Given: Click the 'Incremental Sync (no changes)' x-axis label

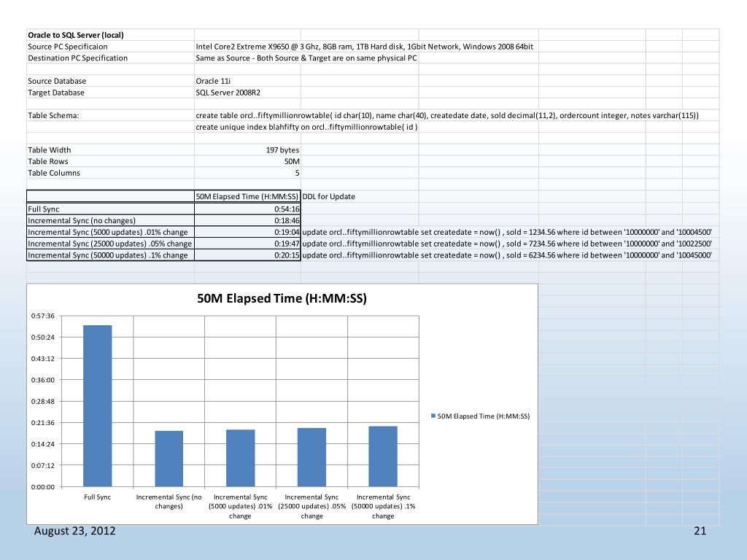Looking at the screenshot, I should click(x=169, y=502).
